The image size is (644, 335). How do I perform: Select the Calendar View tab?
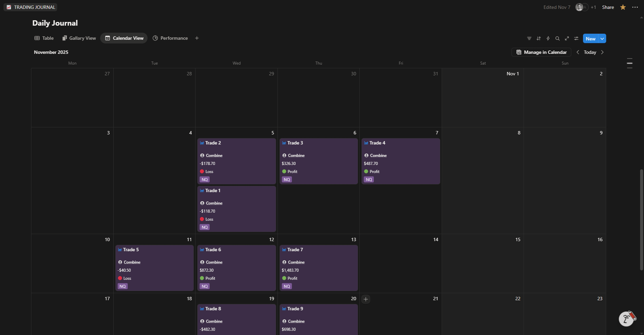pyautogui.click(x=124, y=38)
